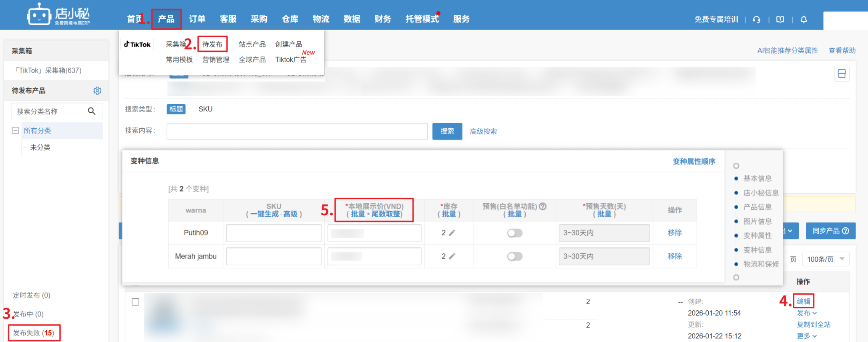Click the search magnifier in category box
The width and height of the screenshot is (868, 342).
92,111
